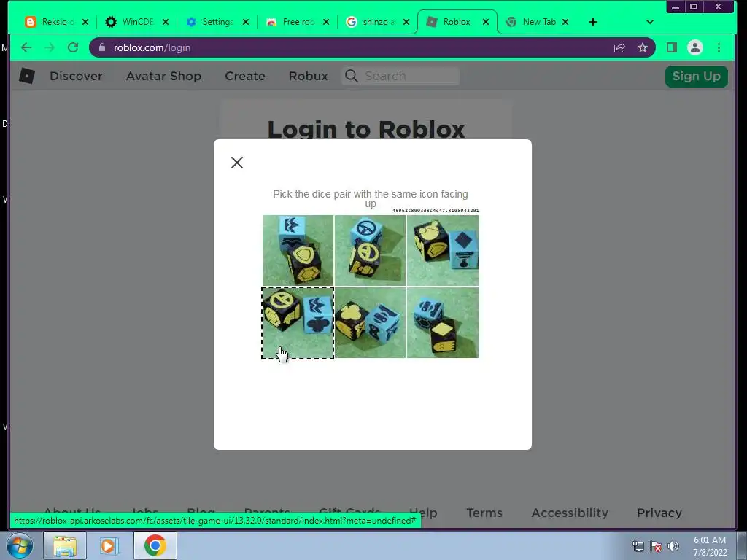Pick dice tile with blue diamond die

tap(443, 250)
